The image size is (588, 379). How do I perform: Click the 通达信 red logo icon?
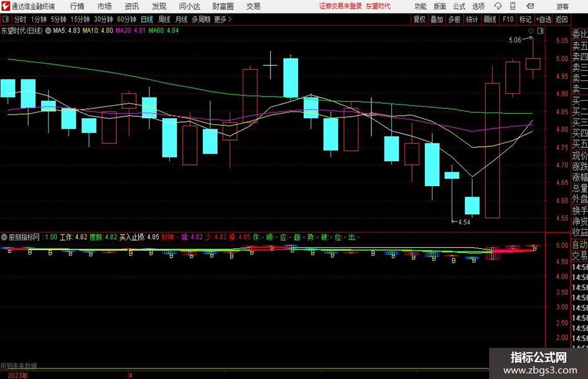[x=6, y=6]
